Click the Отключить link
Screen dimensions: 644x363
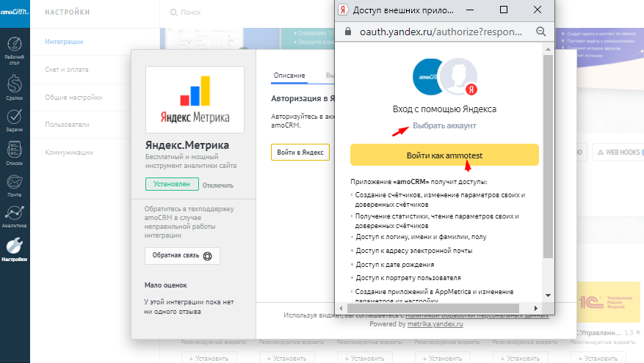pos(217,186)
